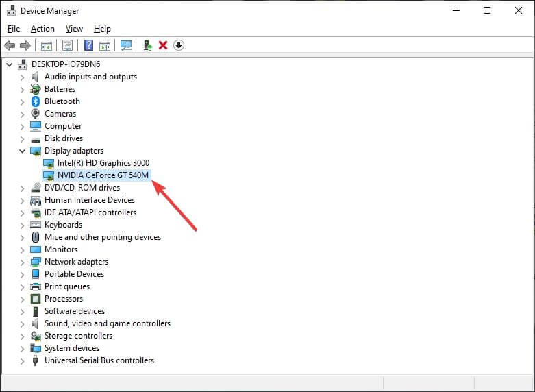The height and width of the screenshot is (392, 535).
Task: Expand Sound, video and game controllers
Action: [23, 323]
